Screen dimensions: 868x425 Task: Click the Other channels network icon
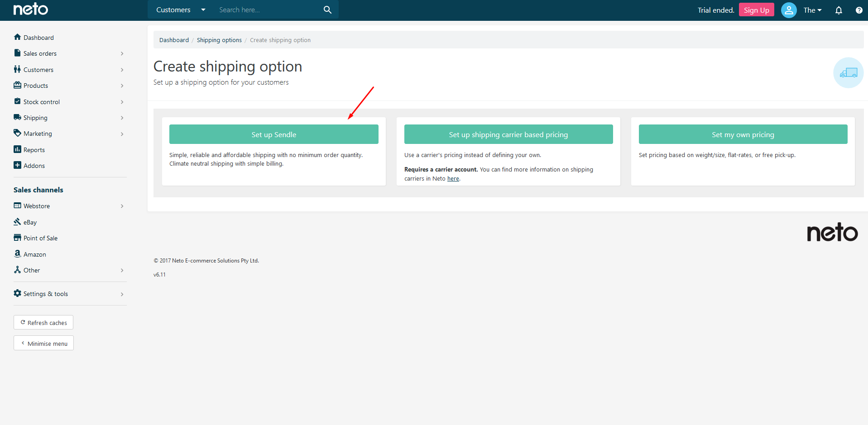pyautogui.click(x=17, y=270)
